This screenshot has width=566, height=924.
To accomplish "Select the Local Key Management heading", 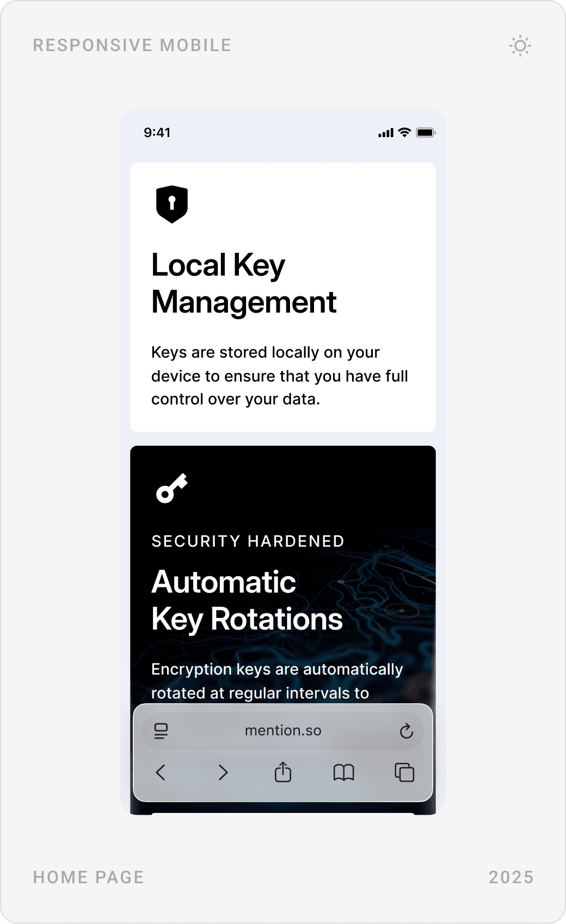I will 244,284.
